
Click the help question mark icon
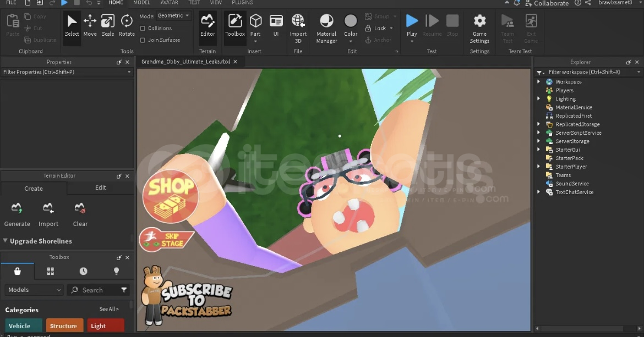[577, 3]
